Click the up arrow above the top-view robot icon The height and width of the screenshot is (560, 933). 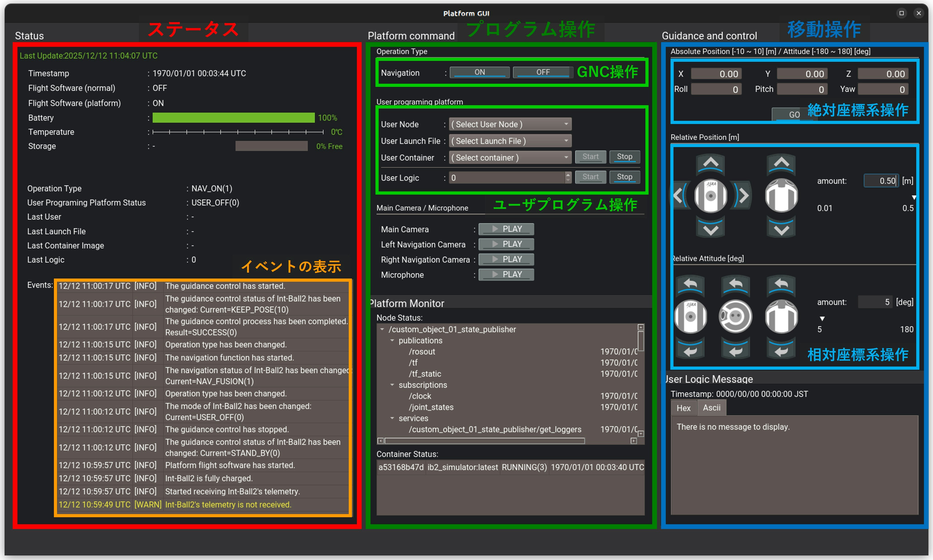pos(781,163)
